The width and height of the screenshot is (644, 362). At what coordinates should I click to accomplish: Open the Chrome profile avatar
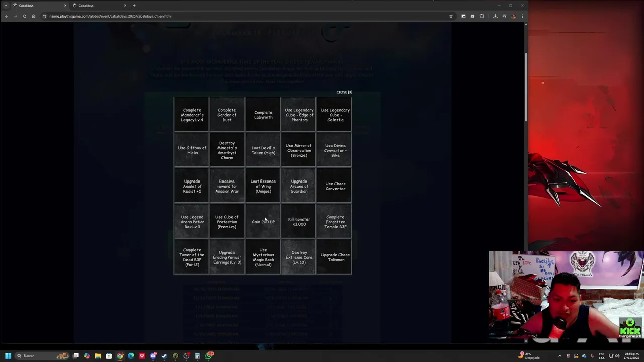(x=513, y=16)
